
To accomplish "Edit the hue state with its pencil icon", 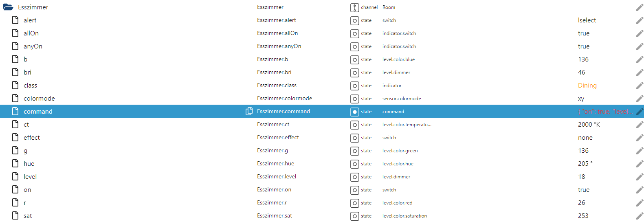I will pyautogui.click(x=640, y=164).
